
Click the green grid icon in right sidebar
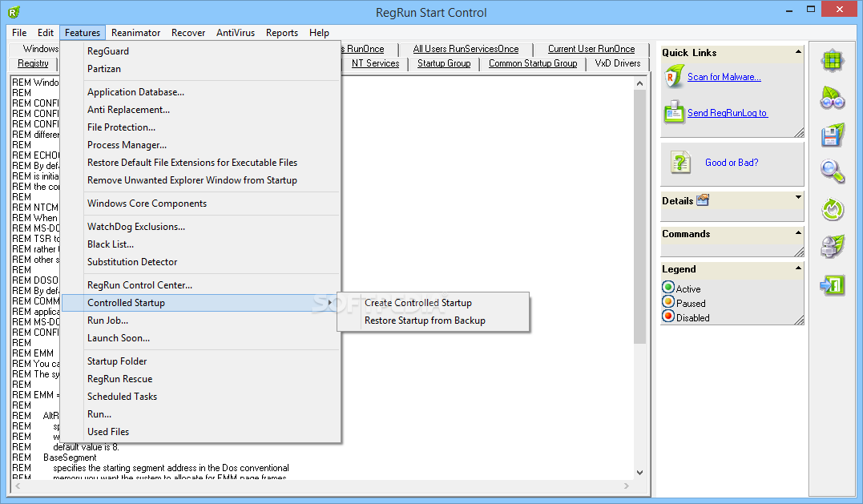[x=833, y=61]
